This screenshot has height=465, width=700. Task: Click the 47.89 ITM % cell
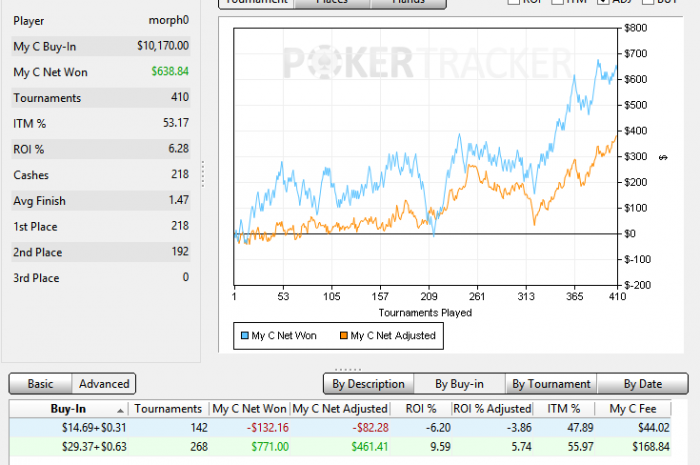pyautogui.click(x=580, y=428)
